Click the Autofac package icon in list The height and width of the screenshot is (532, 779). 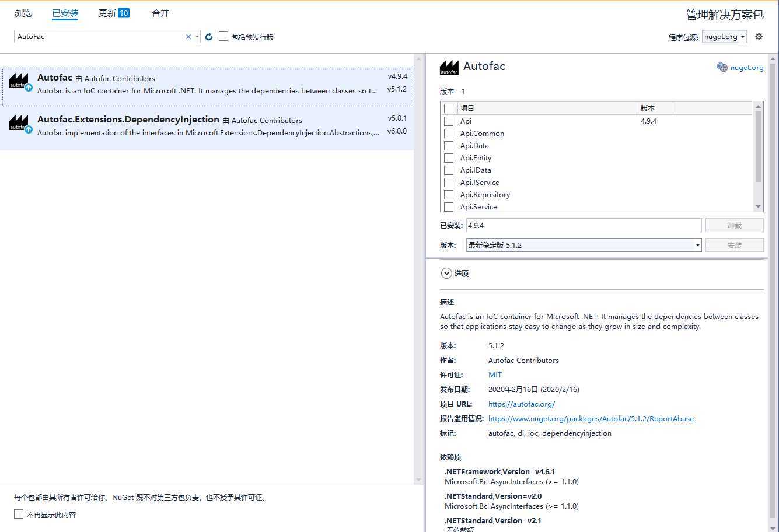pyautogui.click(x=19, y=82)
